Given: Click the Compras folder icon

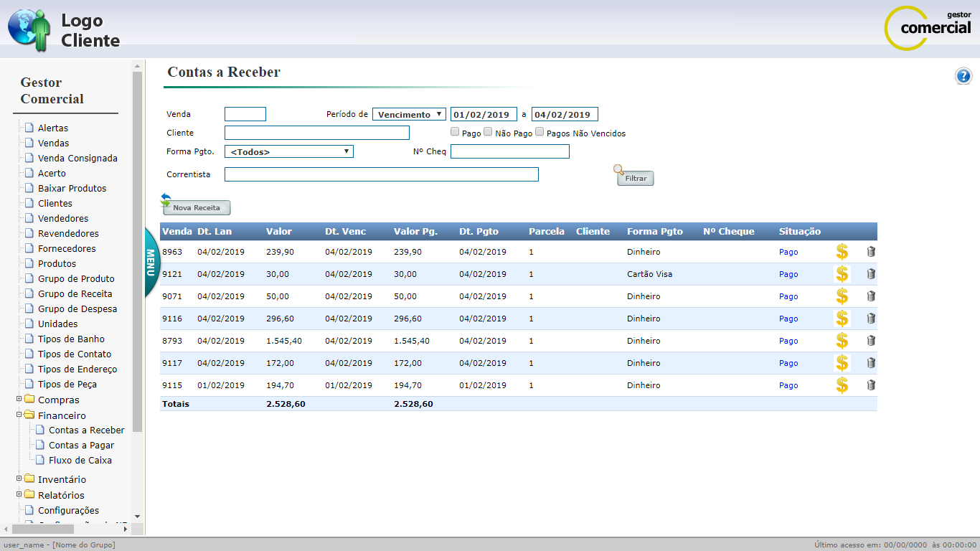Looking at the screenshot, I should (29, 400).
